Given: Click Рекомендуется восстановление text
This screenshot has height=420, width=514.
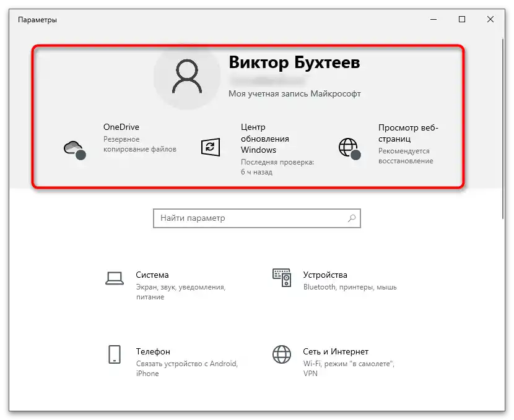Looking at the screenshot, I should pos(406,156).
